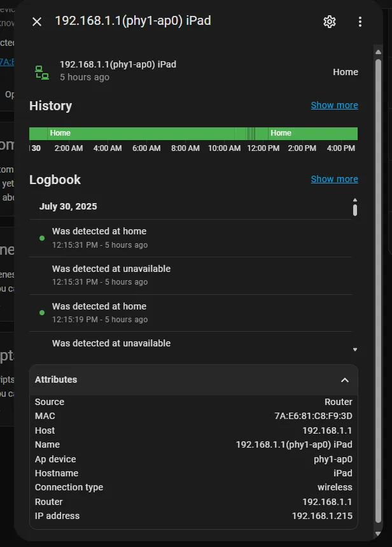Screen dimensions: 392x547
Task: Click the Router attribute value 192.168.1.1
Action: click(327, 502)
